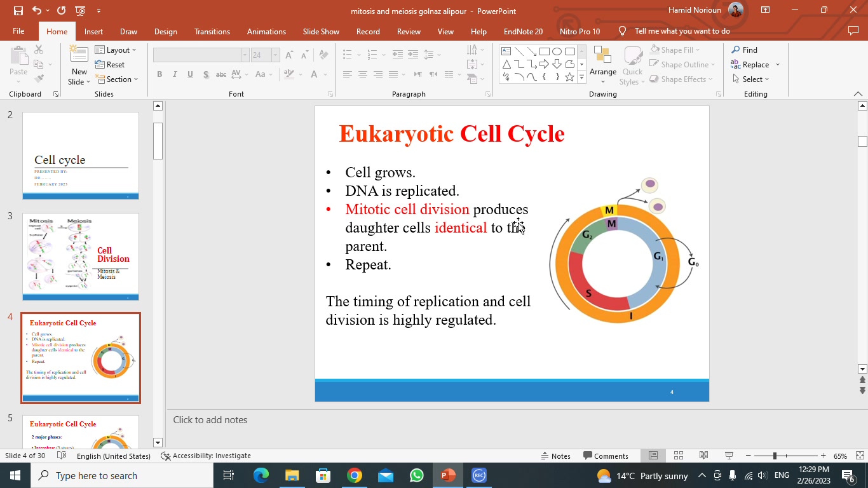Expand the shapes gallery more arrow
Screen dimensions: 868x488
pyautogui.click(x=581, y=78)
